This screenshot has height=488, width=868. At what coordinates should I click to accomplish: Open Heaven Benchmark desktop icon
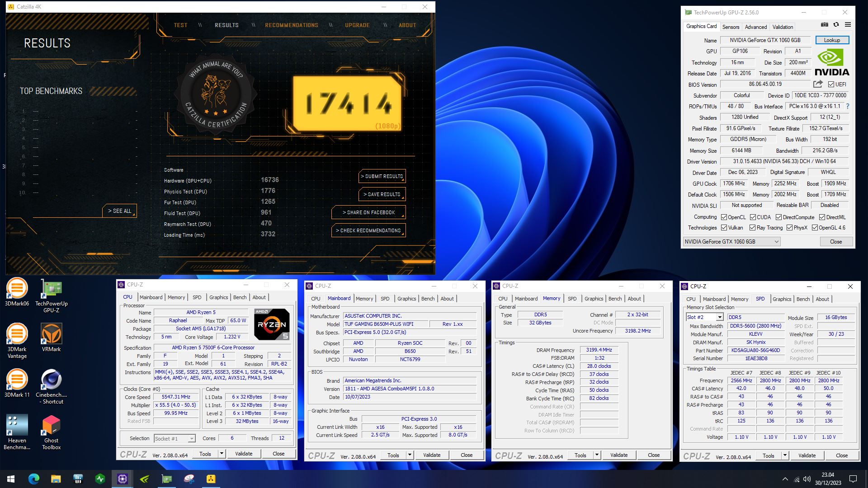click(17, 432)
